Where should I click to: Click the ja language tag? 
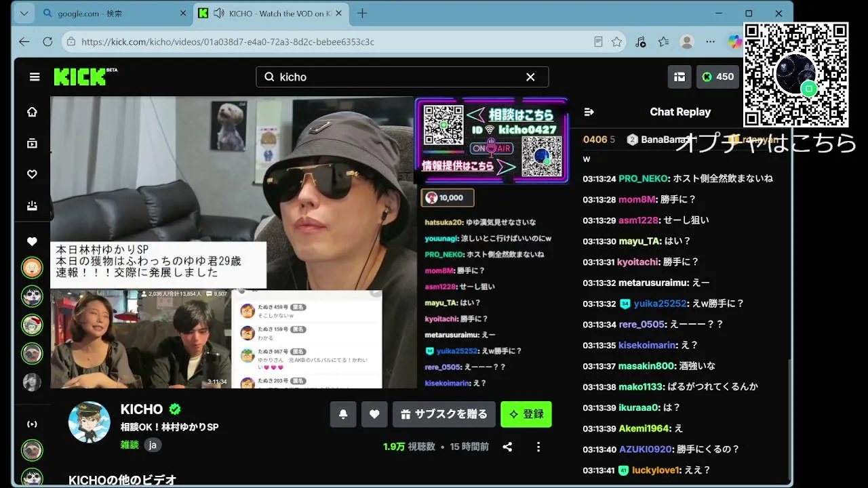(x=153, y=445)
